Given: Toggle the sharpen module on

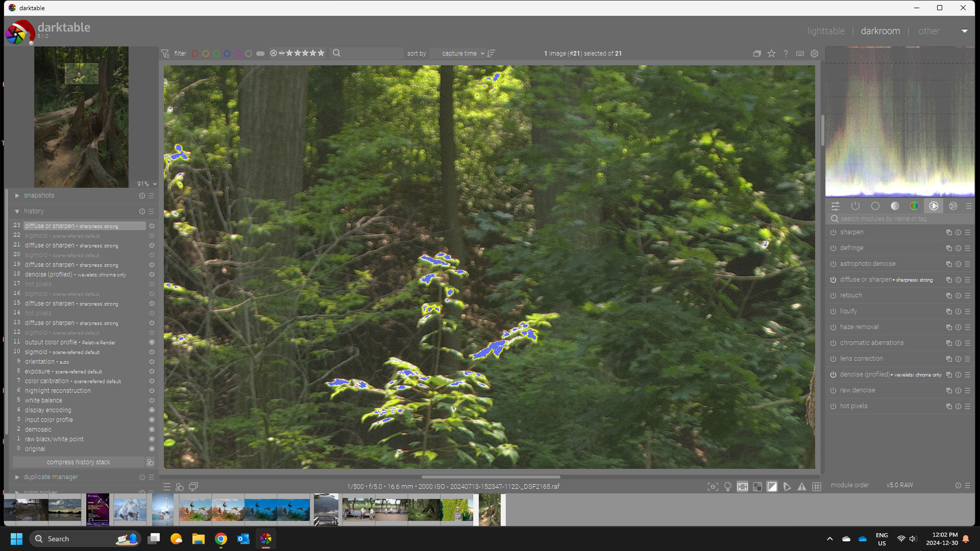Looking at the screenshot, I should 833,232.
